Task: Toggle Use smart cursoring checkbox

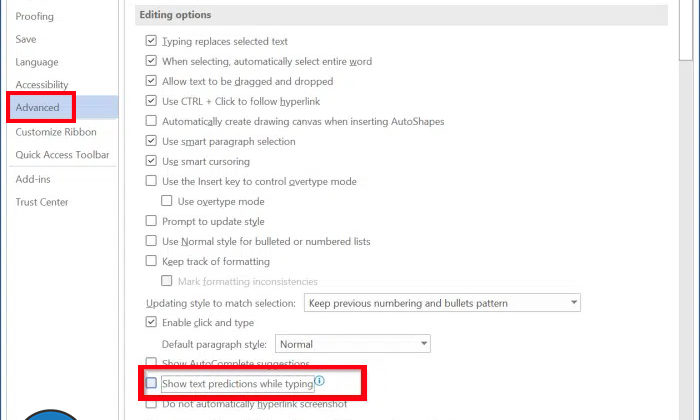Action: (x=152, y=161)
